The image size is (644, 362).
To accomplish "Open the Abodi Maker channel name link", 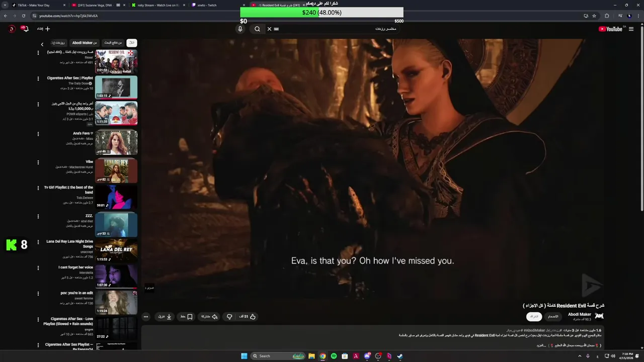I will pyautogui.click(x=580, y=314).
